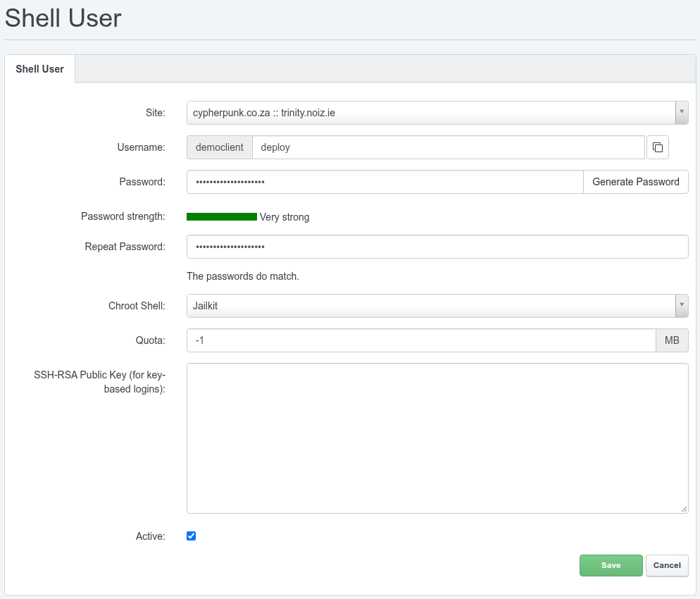Image resolution: width=700 pixels, height=599 pixels.
Task: Click the 'Active:' label
Action: coord(151,536)
